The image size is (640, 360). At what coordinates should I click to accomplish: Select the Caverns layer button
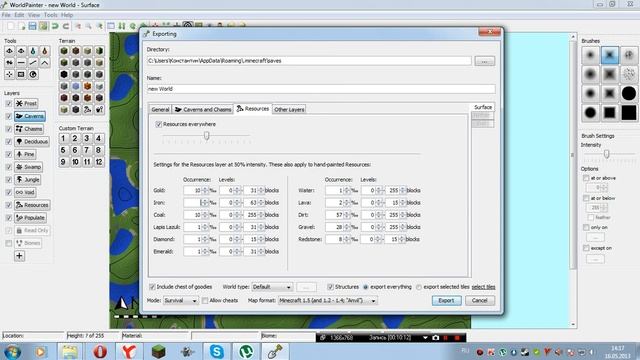click(x=30, y=116)
